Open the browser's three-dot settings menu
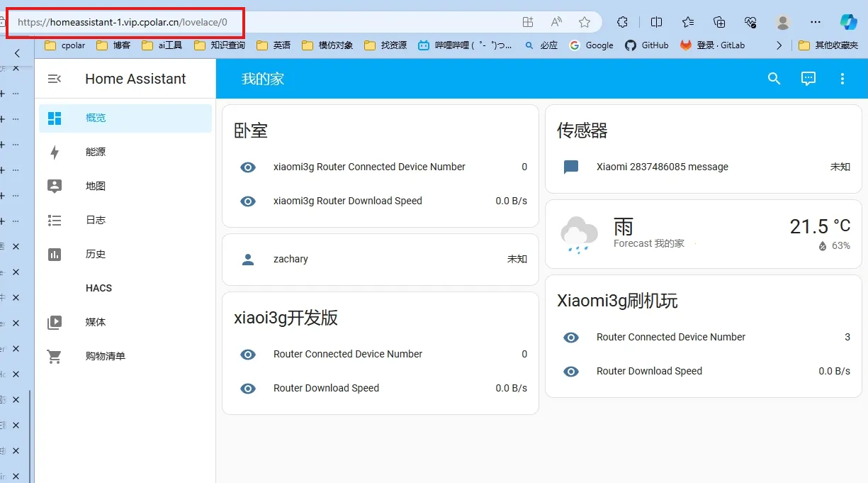This screenshot has height=483, width=868. [816, 22]
